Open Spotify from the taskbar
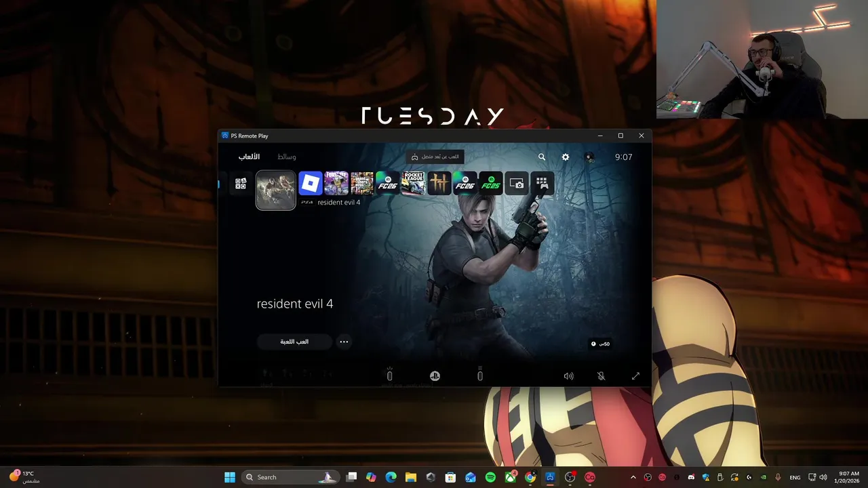 [x=490, y=477]
